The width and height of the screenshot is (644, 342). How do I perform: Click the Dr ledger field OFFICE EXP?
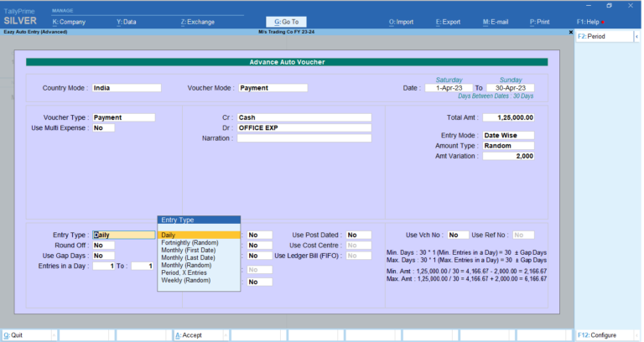coord(304,127)
